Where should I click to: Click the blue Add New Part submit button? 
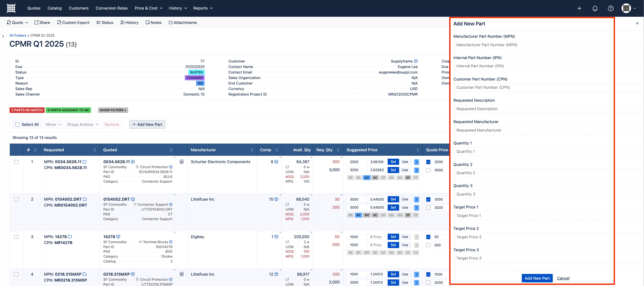pos(537,278)
